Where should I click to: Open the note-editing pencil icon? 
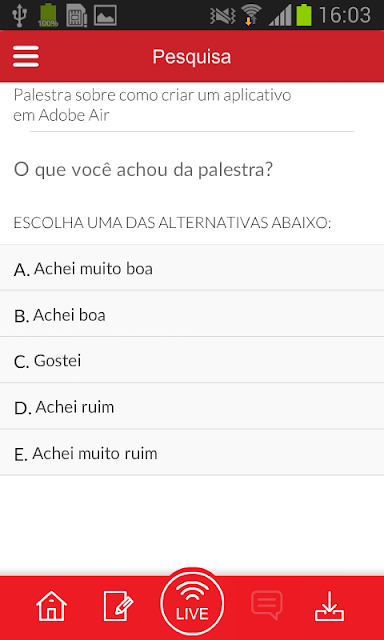point(118,606)
